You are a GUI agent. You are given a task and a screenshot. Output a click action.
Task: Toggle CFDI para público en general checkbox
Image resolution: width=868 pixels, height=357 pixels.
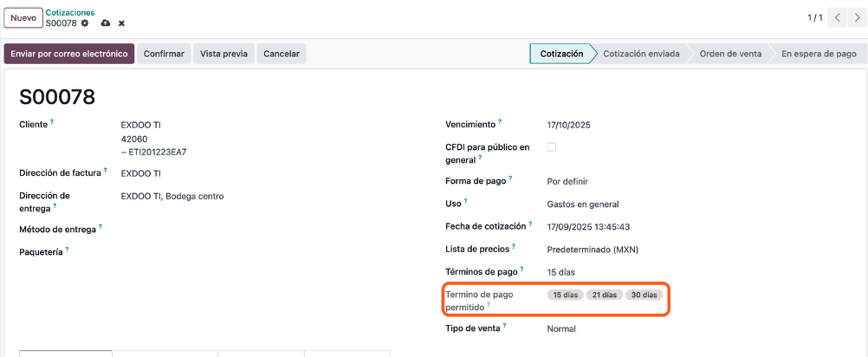[x=551, y=147]
